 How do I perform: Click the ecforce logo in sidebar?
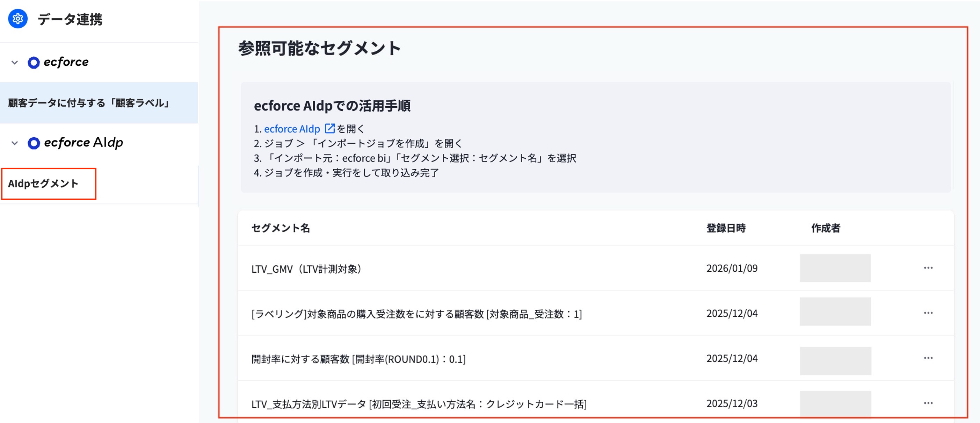coord(58,62)
